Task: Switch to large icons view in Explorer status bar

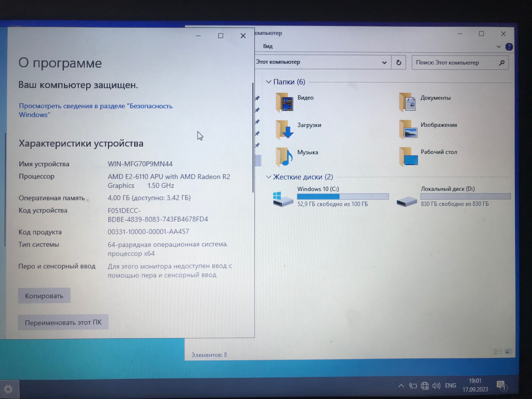Action: point(508,352)
